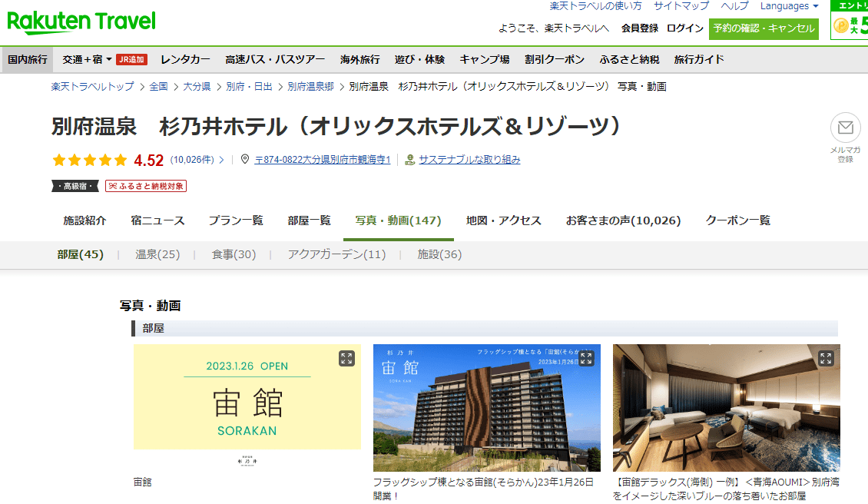The height and width of the screenshot is (504, 868).
Task: Filter photos by 温泉(25)
Action: click(157, 254)
